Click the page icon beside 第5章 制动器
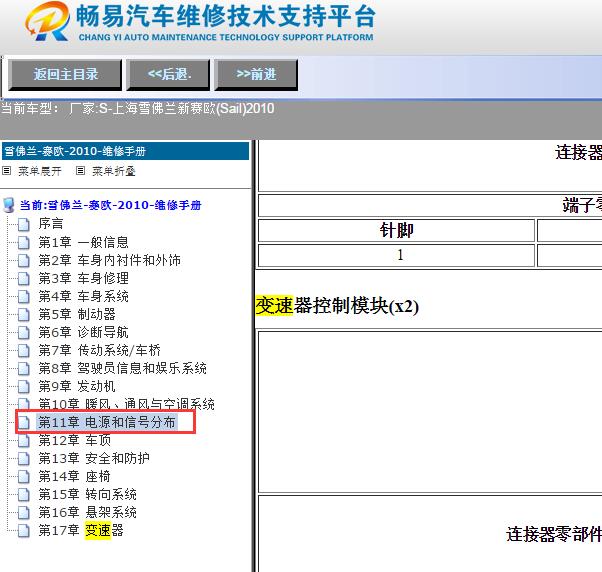 (x=24, y=314)
